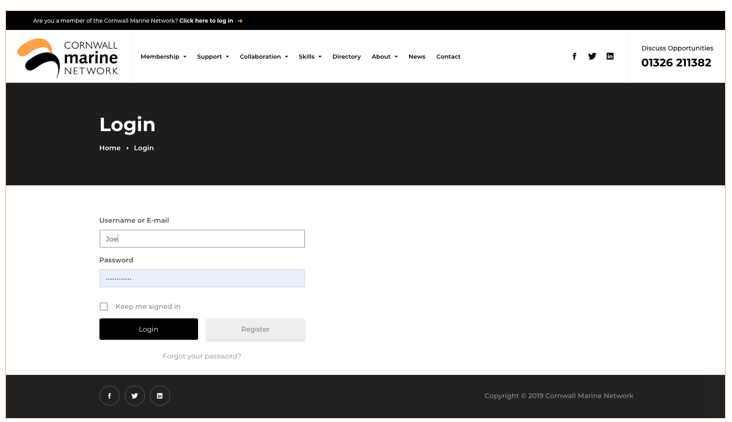The width and height of the screenshot is (732, 422).
Task: Follow the Forgot your password link
Action: tap(202, 356)
